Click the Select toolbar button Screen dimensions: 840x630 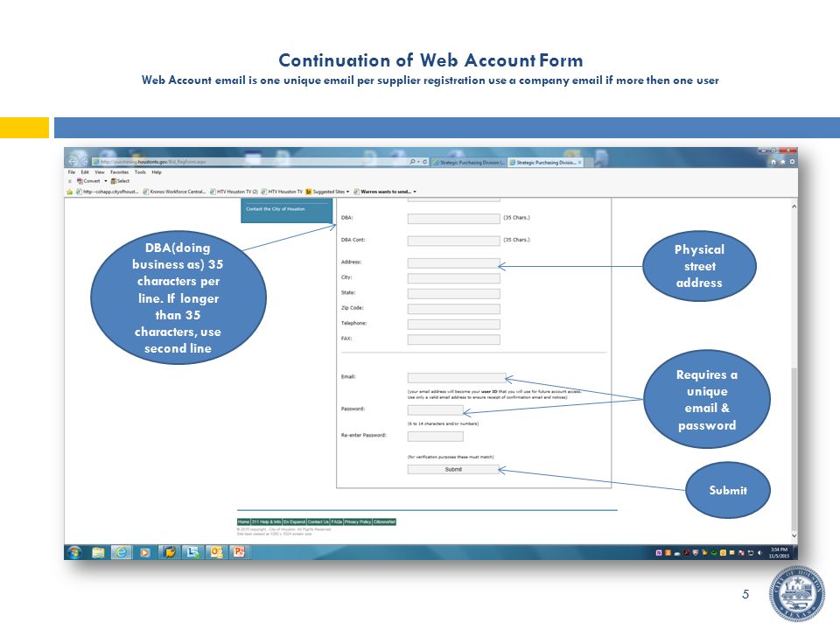click(121, 181)
